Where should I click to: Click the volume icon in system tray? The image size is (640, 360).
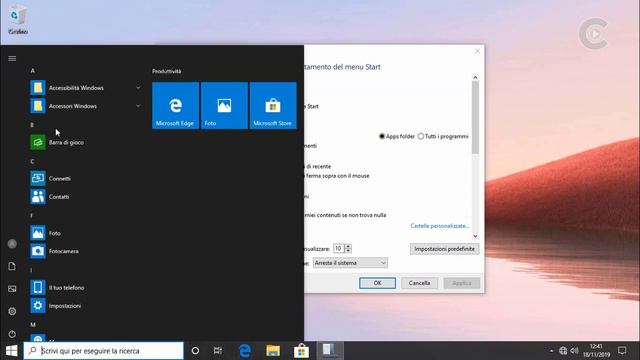[575, 351]
